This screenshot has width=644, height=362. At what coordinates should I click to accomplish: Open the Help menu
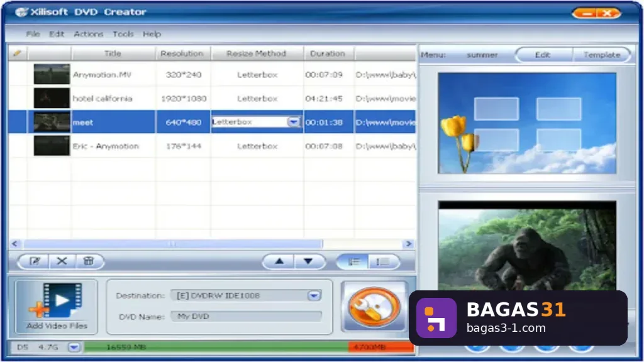pyautogui.click(x=152, y=34)
